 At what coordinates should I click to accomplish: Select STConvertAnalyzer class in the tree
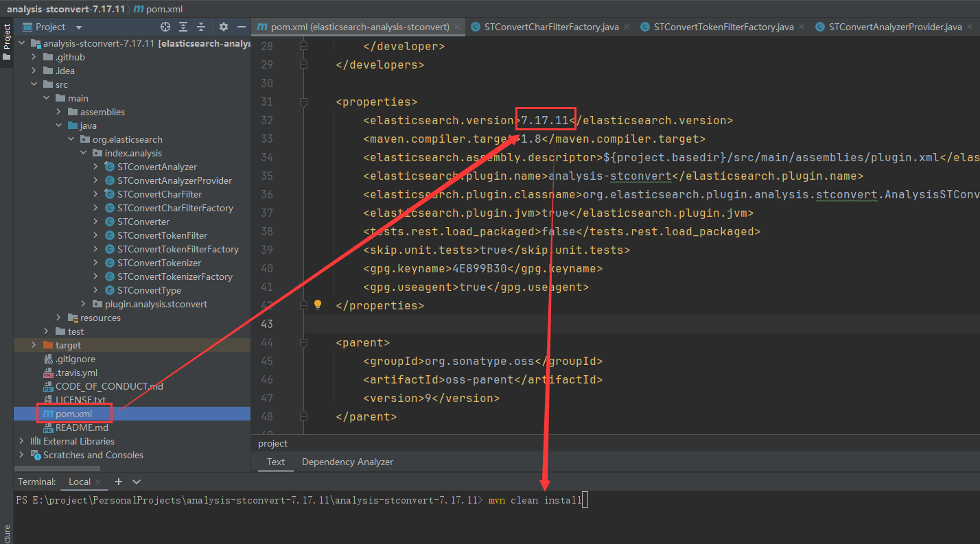(x=157, y=167)
